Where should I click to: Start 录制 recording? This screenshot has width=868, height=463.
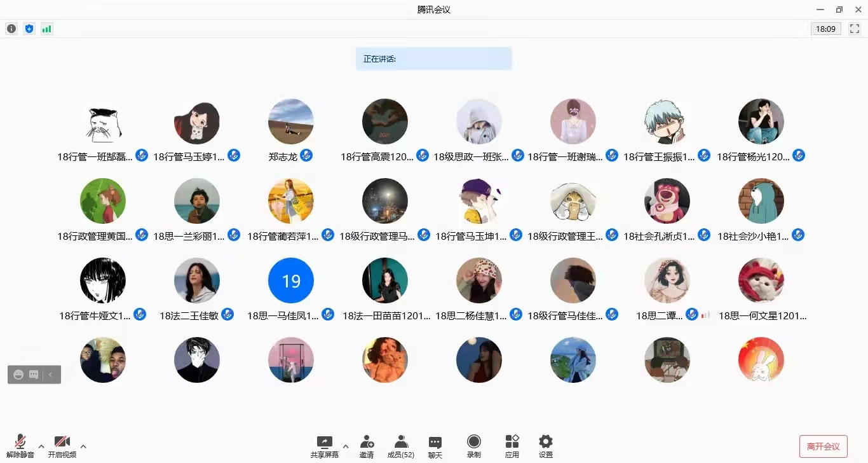pos(474,446)
